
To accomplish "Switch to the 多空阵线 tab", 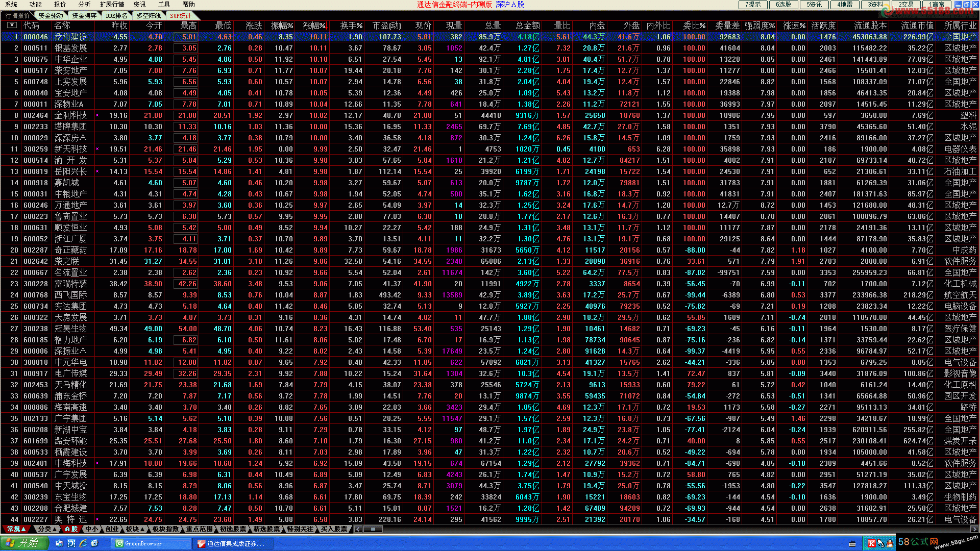I will coord(149,15).
